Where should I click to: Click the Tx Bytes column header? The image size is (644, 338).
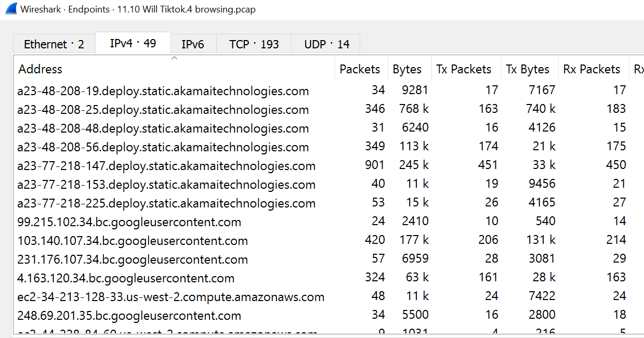click(528, 69)
